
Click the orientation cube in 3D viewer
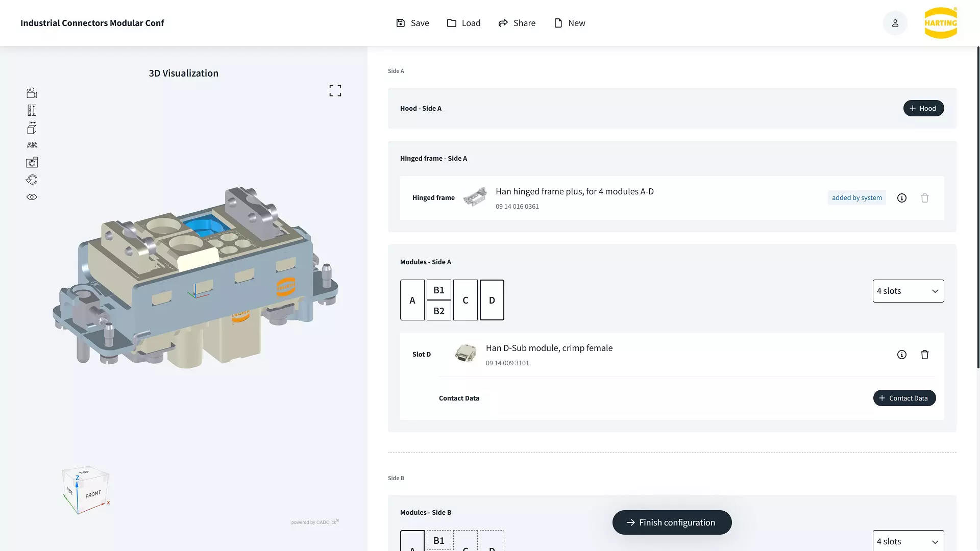tap(86, 490)
